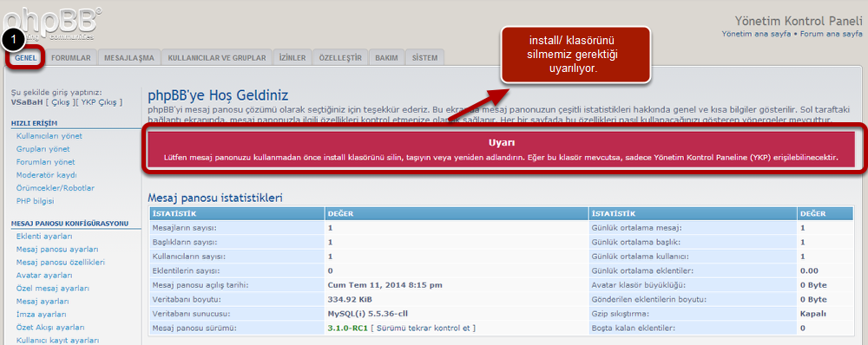Open Kullanıcı kayıt ayarları link

[x=58, y=341]
